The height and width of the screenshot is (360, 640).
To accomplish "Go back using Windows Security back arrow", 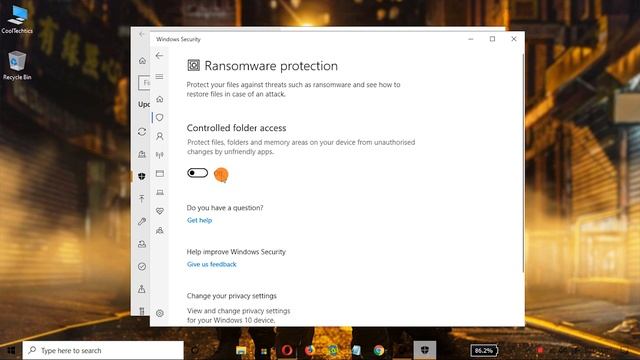I will 159,56.
